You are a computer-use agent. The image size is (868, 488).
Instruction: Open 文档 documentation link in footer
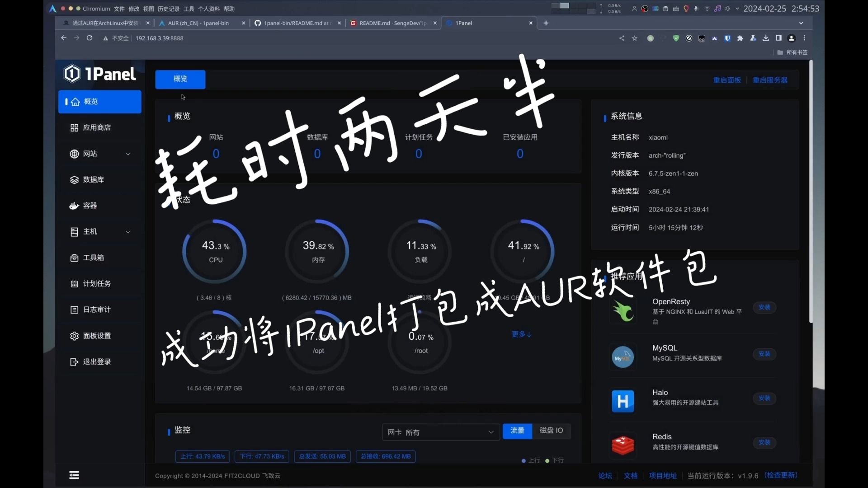tap(631, 476)
